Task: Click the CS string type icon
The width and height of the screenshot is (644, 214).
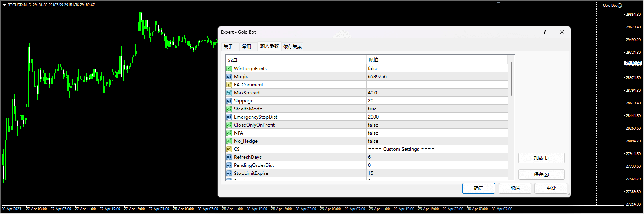Action: 229,149
